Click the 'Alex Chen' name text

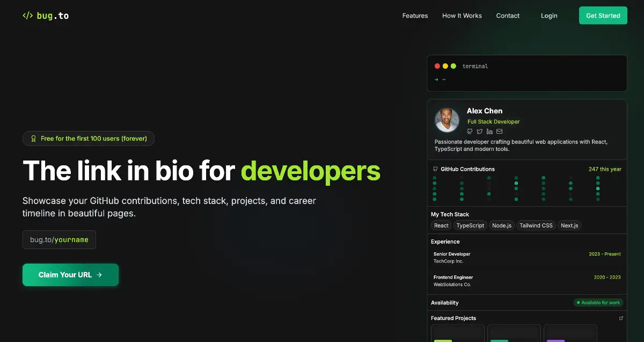click(485, 111)
